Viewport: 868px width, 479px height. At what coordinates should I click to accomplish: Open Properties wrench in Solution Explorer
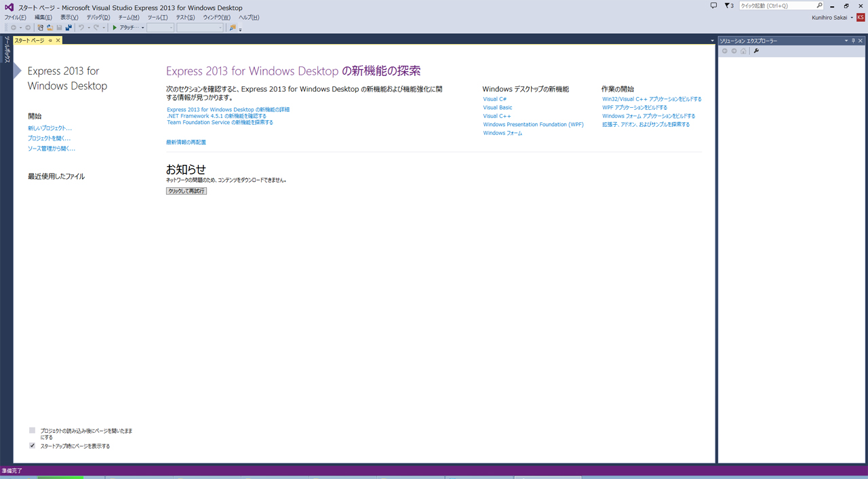point(756,51)
